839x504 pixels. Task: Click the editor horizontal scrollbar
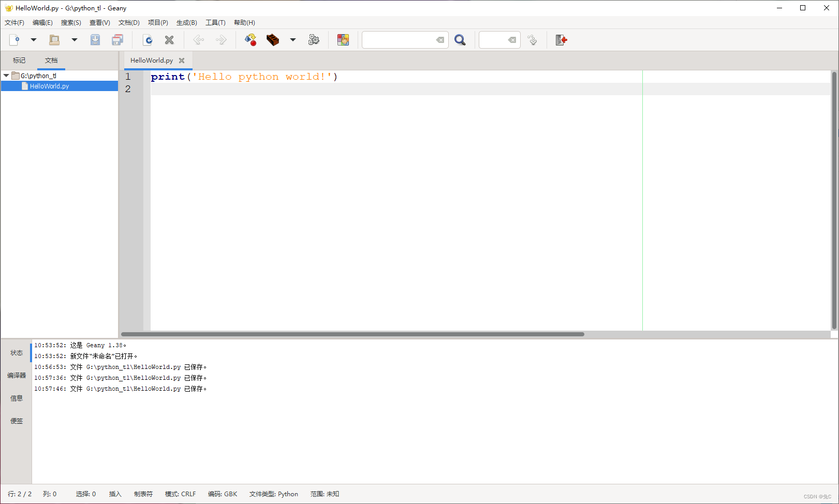tap(352, 334)
